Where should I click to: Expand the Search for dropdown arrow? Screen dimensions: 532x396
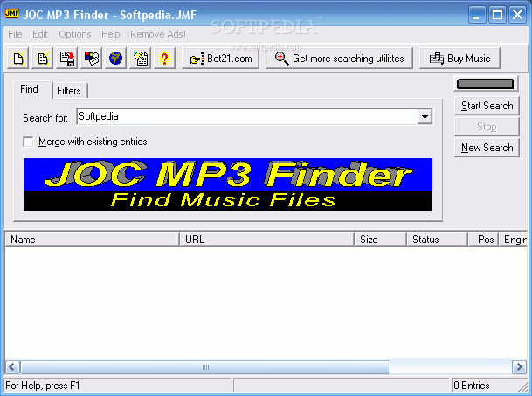425,117
